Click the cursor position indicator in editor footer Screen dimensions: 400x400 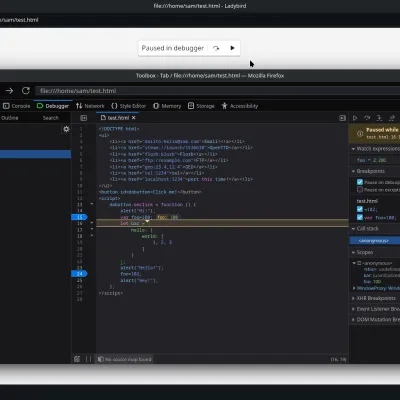point(338,359)
